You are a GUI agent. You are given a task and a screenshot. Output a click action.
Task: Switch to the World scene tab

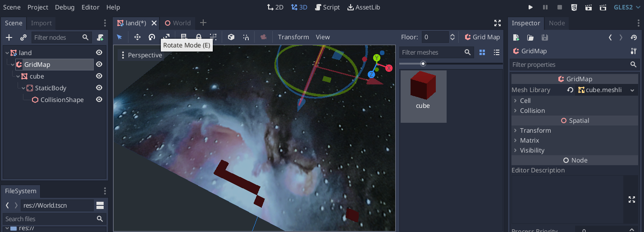point(178,23)
